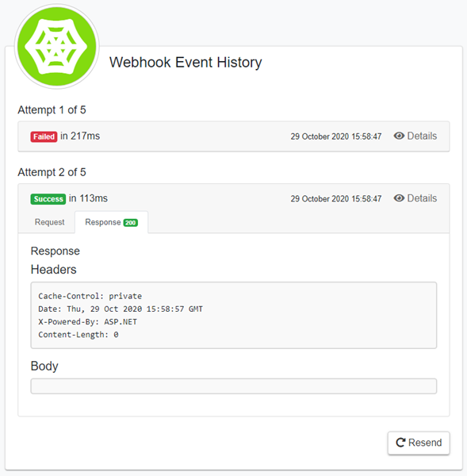
Task: Select the Response 200 tab
Action: coord(111,222)
